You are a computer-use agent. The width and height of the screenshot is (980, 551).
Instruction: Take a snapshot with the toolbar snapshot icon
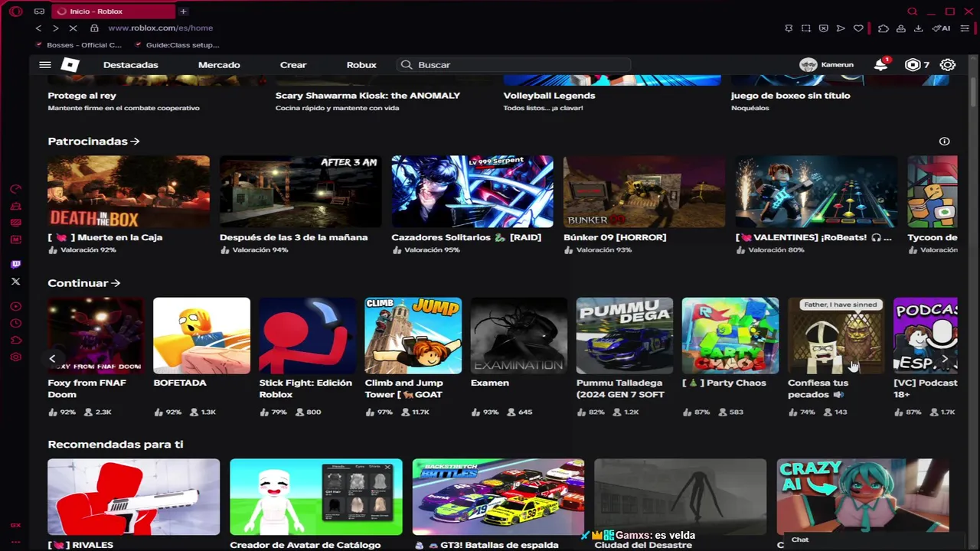point(806,28)
